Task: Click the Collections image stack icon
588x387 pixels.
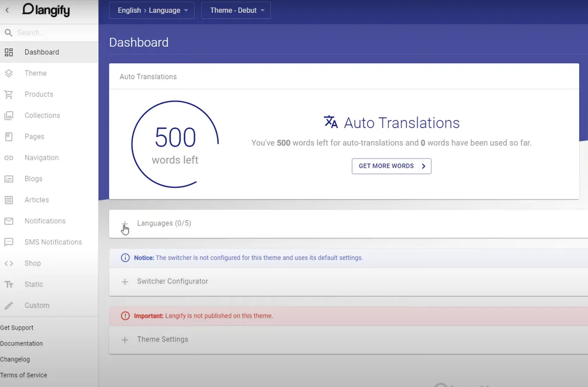Action: (9, 116)
